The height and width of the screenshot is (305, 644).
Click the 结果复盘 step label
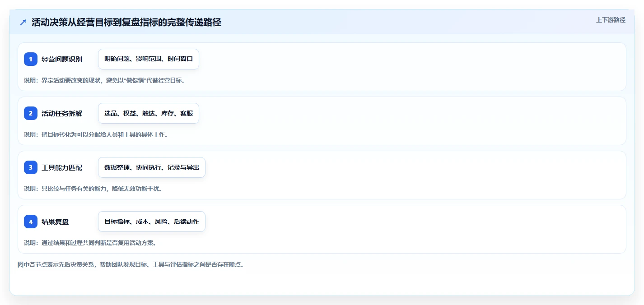coord(55,222)
